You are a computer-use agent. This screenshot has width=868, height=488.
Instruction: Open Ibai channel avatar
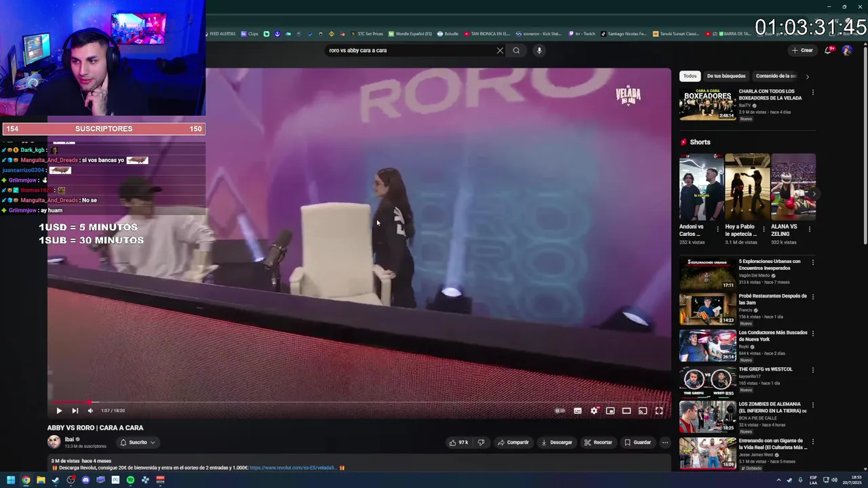(54, 442)
